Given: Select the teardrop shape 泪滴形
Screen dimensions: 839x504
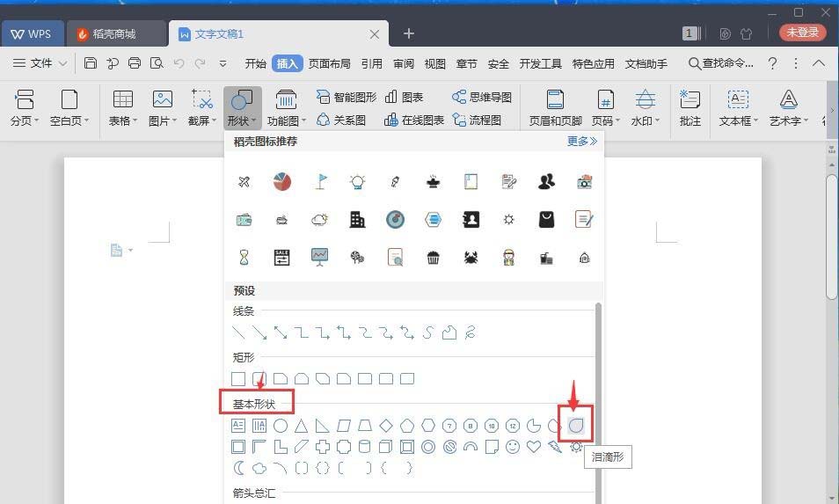Looking at the screenshot, I should [576, 426].
